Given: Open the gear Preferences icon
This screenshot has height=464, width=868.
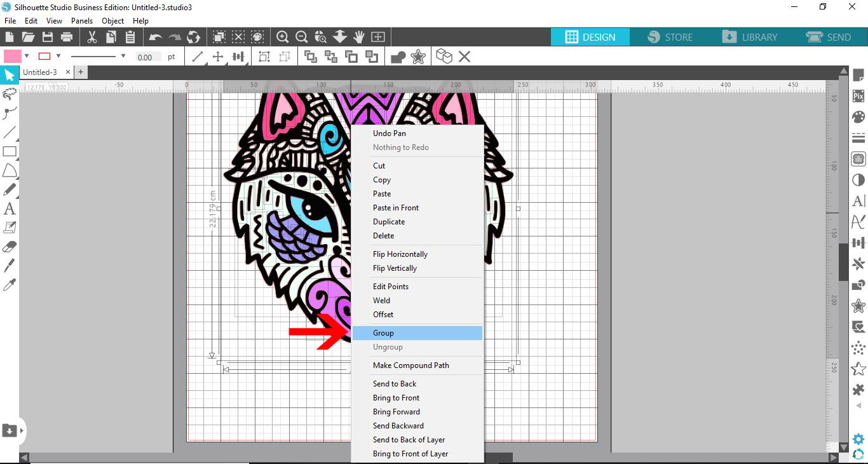Looking at the screenshot, I should [858, 439].
